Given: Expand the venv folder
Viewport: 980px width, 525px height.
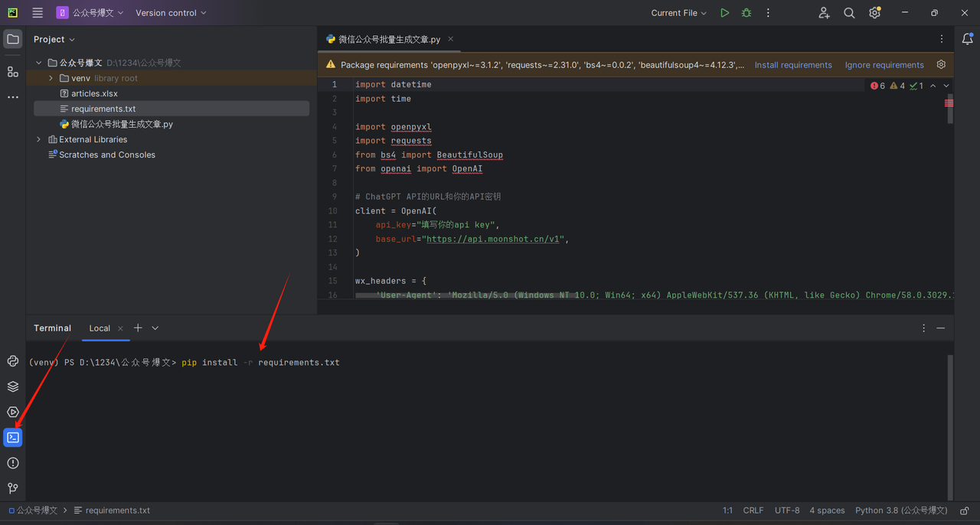Looking at the screenshot, I should 51,78.
